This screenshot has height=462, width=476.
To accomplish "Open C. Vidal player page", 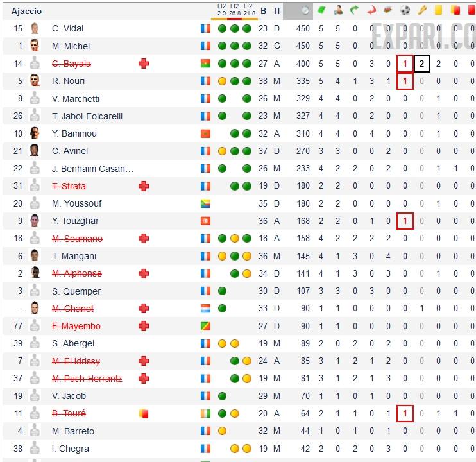I will click(67, 28).
